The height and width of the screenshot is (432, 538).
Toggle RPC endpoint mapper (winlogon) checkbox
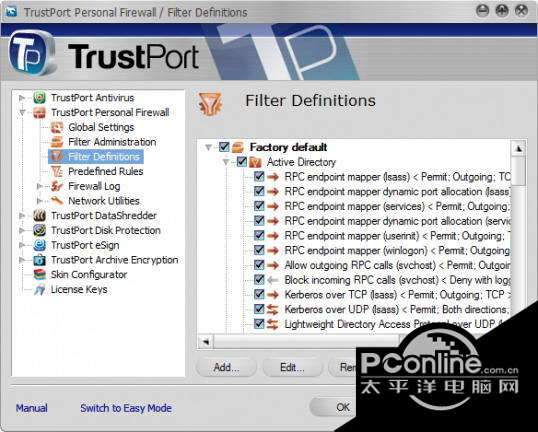point(259,250)
